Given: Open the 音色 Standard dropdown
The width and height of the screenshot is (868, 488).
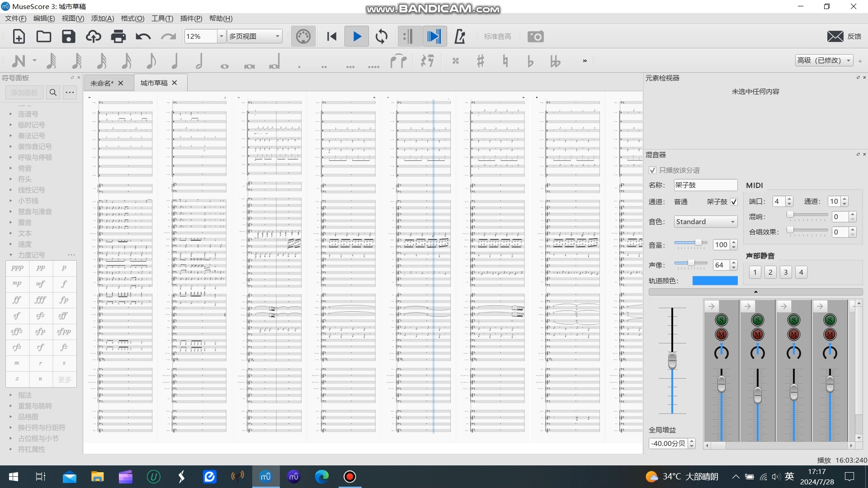Looking at the screenshot, I should click(x=705, y=222).
